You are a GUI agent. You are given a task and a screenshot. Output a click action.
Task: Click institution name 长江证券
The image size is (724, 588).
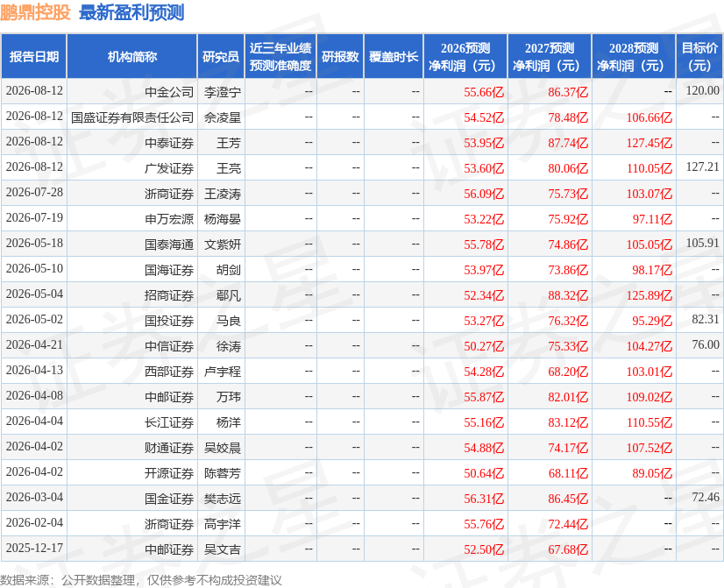pos(169,422)
